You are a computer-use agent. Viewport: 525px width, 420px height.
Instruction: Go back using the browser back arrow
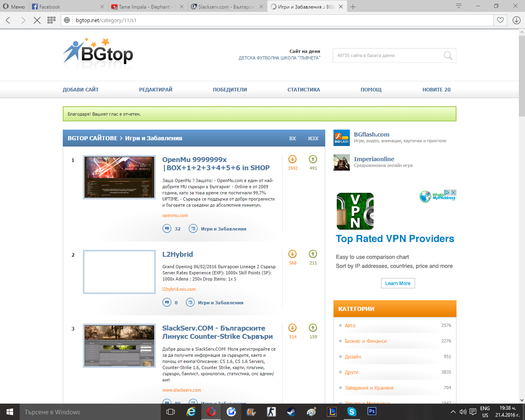click(8, 20)
